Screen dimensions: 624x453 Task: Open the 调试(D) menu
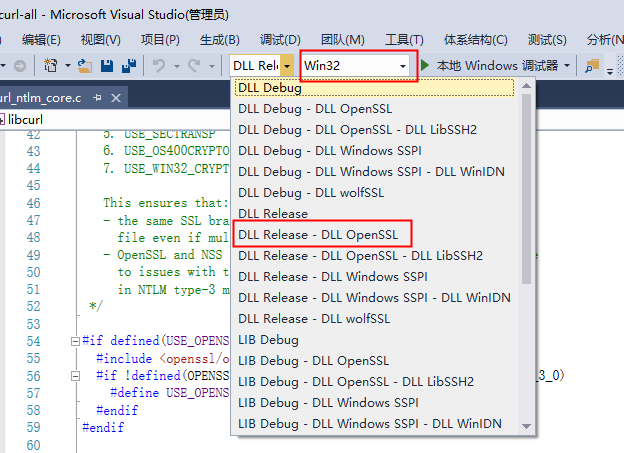[x=280, y=40]
